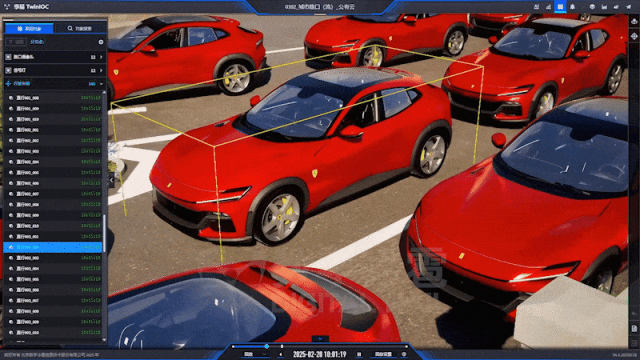Click the highlighted red car in yellow box

302,155
